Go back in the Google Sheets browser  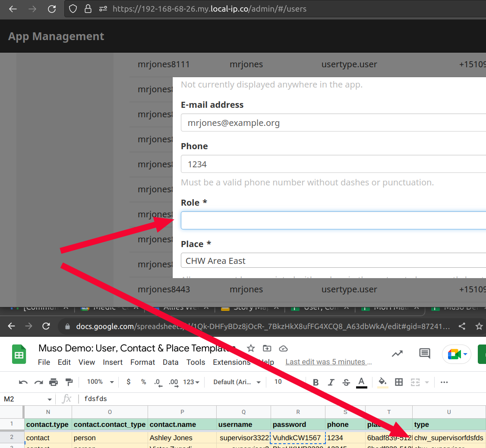tap(12, 326)
